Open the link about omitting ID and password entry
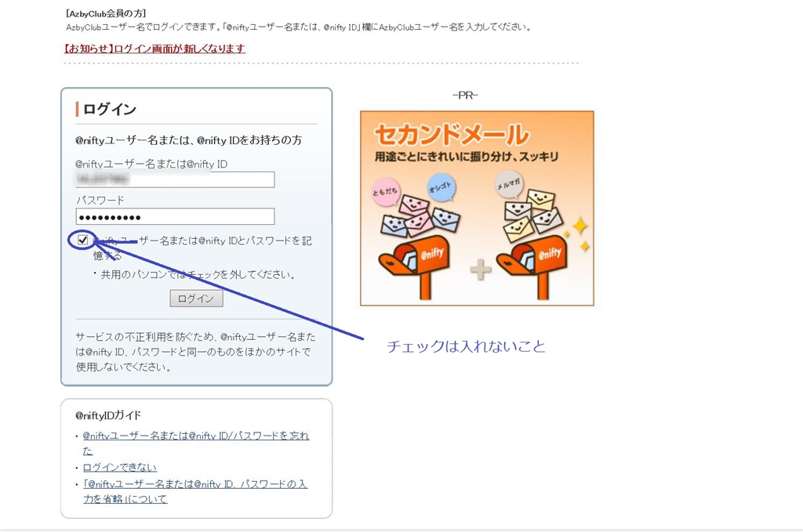This screenshot has height=532, width=803. click(195, 491)
